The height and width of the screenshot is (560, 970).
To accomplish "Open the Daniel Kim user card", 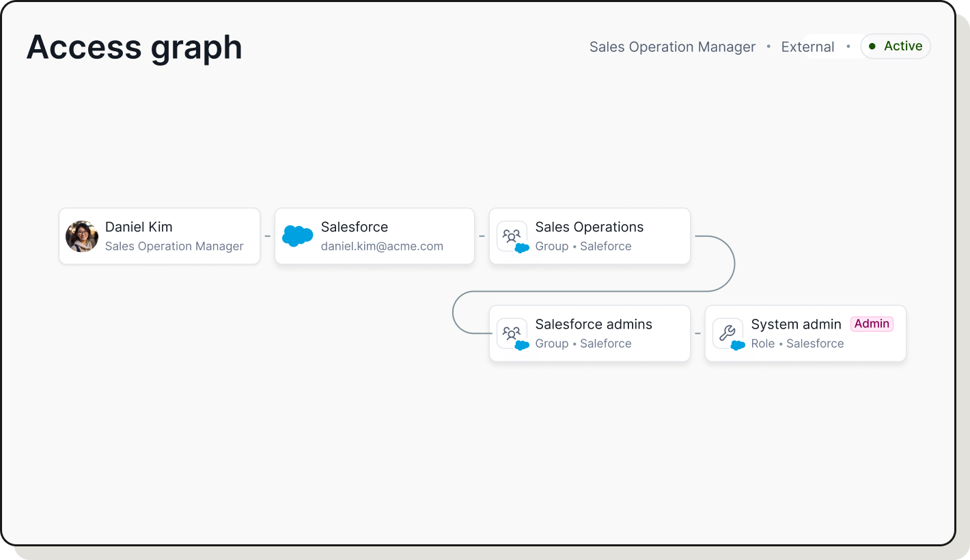I will click(x=159, y=236).
